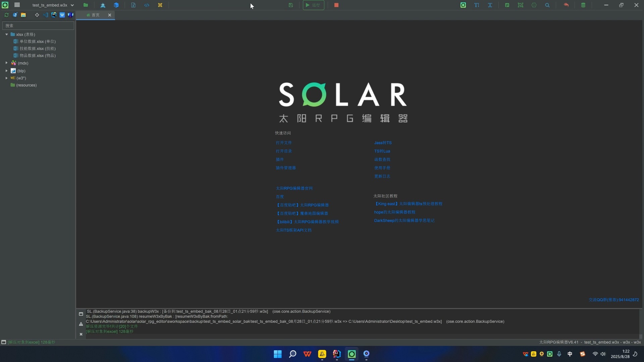Viewport: 644px width, 362px height.
Task: Select the (resources) folder
Action: tap(23, 85)
